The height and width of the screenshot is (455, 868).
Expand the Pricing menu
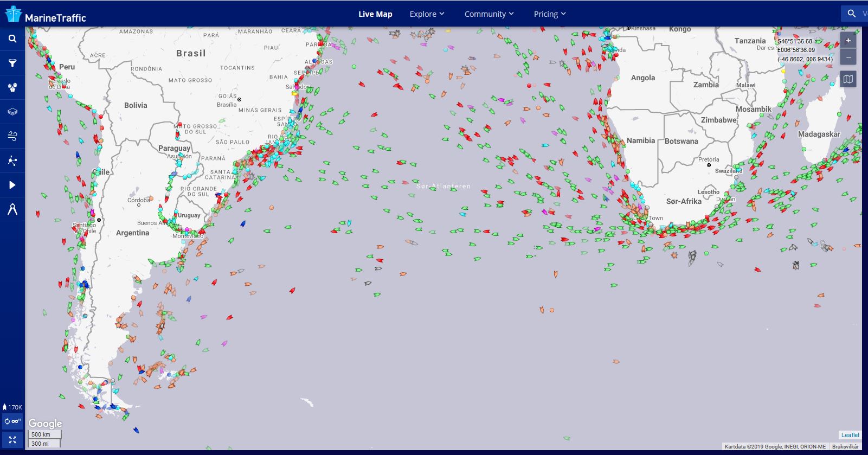(x=550, y=14)
